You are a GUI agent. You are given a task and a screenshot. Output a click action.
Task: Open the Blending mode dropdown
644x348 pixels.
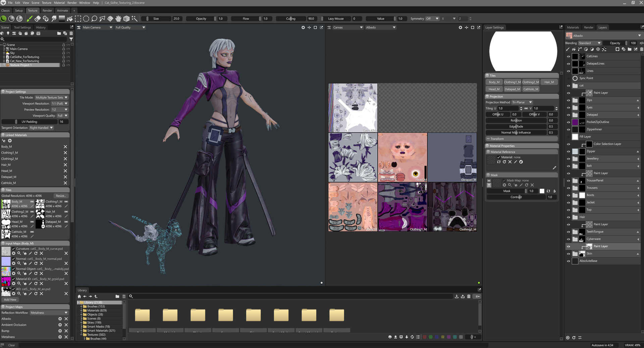coord(589,43)
